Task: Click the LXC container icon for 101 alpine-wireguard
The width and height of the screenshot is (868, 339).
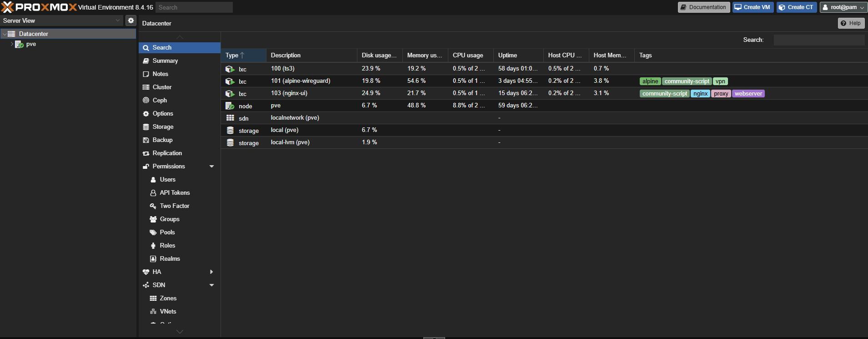Action: [230, 81]
